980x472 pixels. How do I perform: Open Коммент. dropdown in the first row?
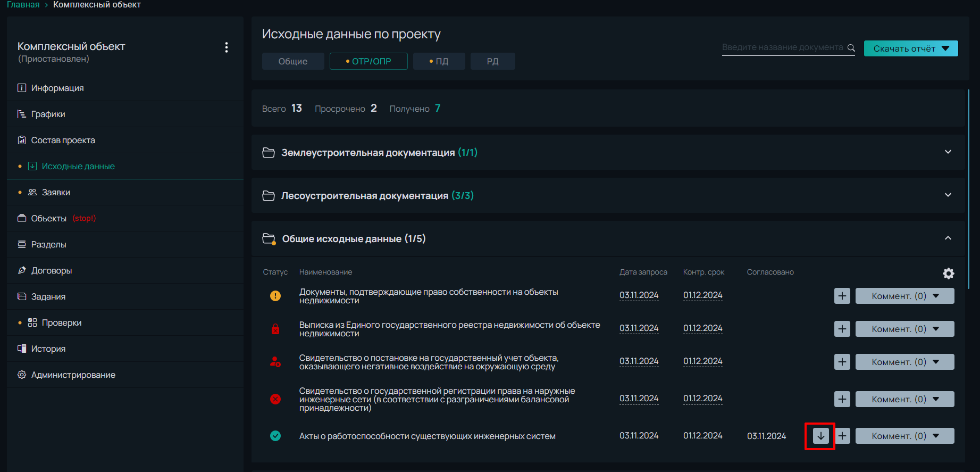(x=904, y=296)
